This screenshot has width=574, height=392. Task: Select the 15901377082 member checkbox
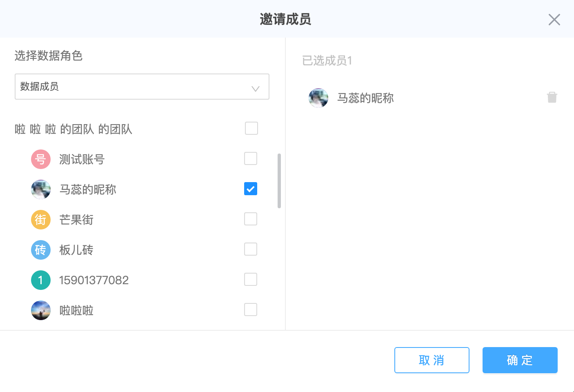coord(251,279)
